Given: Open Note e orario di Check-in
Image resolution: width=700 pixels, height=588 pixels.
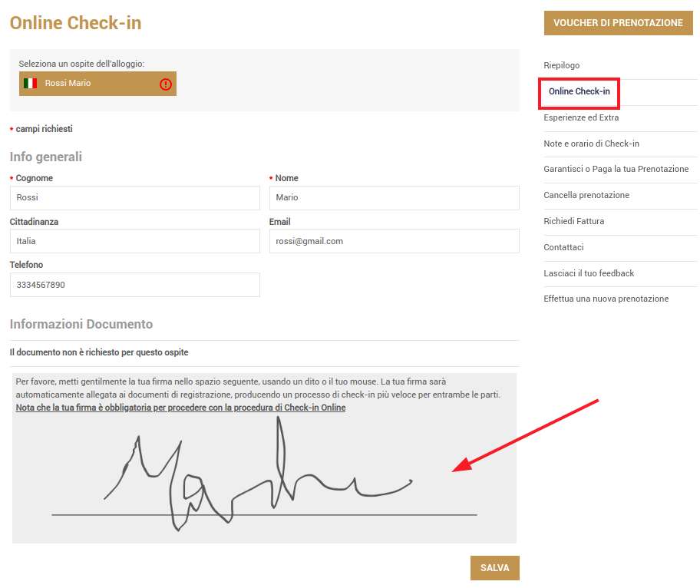Looking at the screenshot, I should click(591, 144).
